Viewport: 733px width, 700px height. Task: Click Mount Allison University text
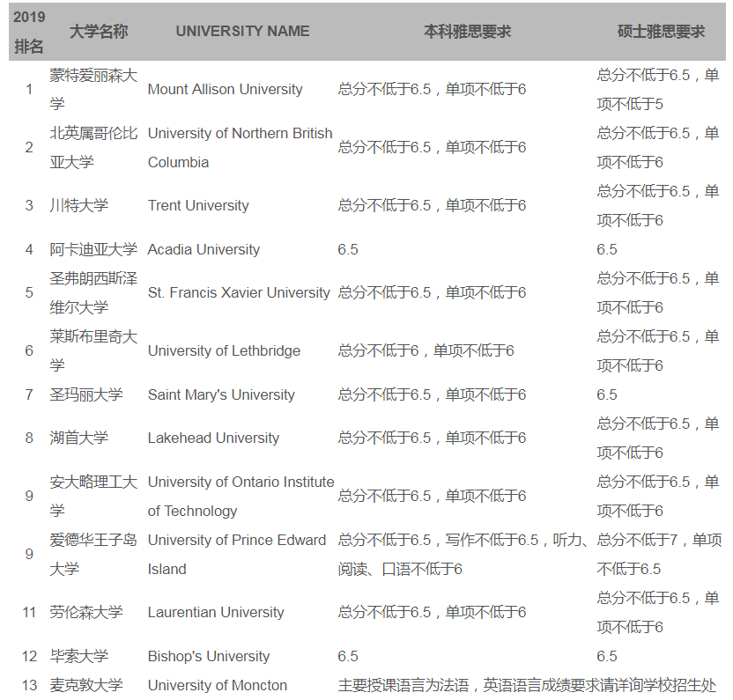[x=225, y=89]
